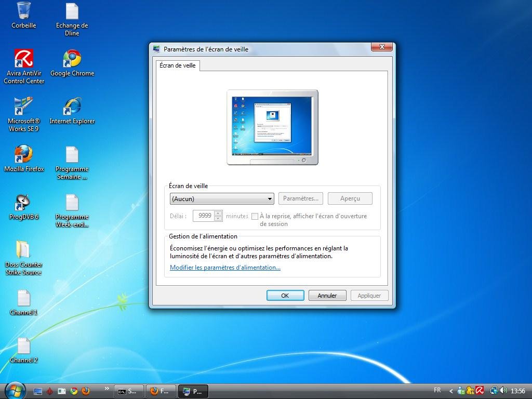Open Avira AntiVir Control Center shortcut

[24, 59]
